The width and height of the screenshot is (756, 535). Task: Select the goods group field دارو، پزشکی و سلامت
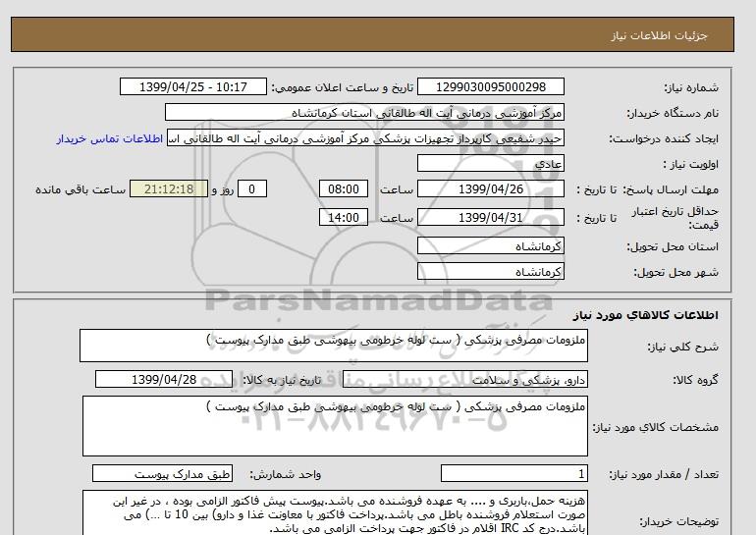(464, 379)
